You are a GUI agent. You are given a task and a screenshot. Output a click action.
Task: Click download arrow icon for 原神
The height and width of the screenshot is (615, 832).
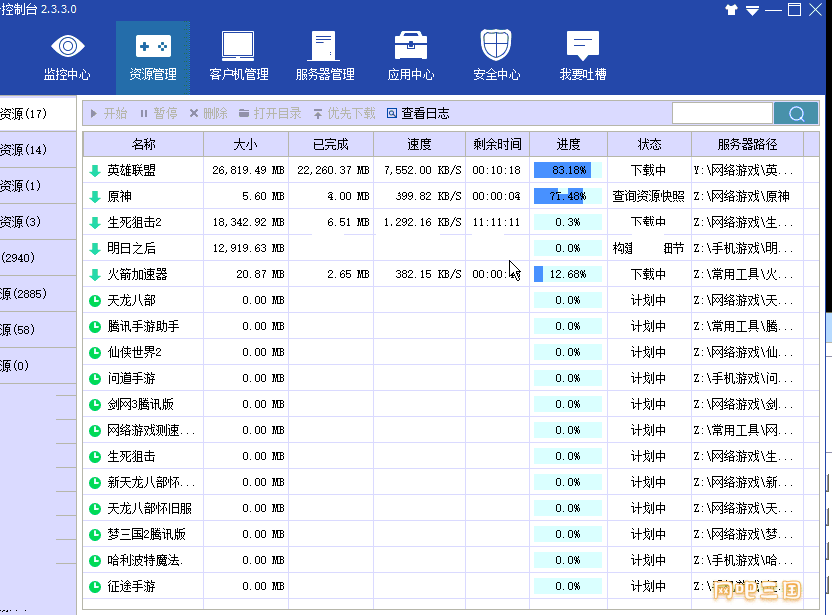[95, 196]
